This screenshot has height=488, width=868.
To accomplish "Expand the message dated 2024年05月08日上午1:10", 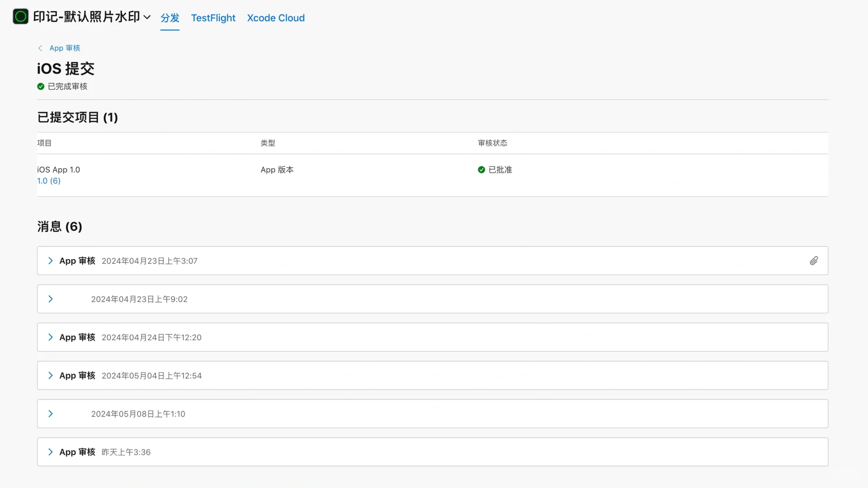I will coord(51,414).
